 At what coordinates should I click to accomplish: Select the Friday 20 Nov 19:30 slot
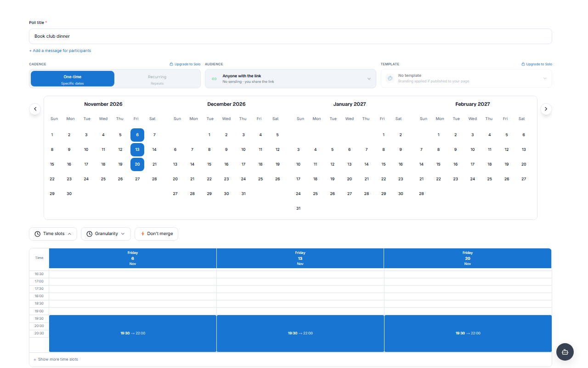(x=468, y=333)
